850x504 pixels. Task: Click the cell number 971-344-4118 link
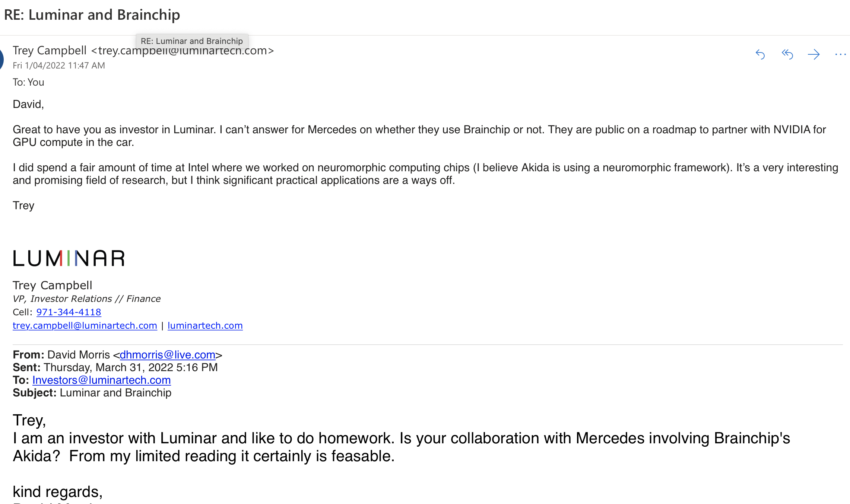(69, 312)
